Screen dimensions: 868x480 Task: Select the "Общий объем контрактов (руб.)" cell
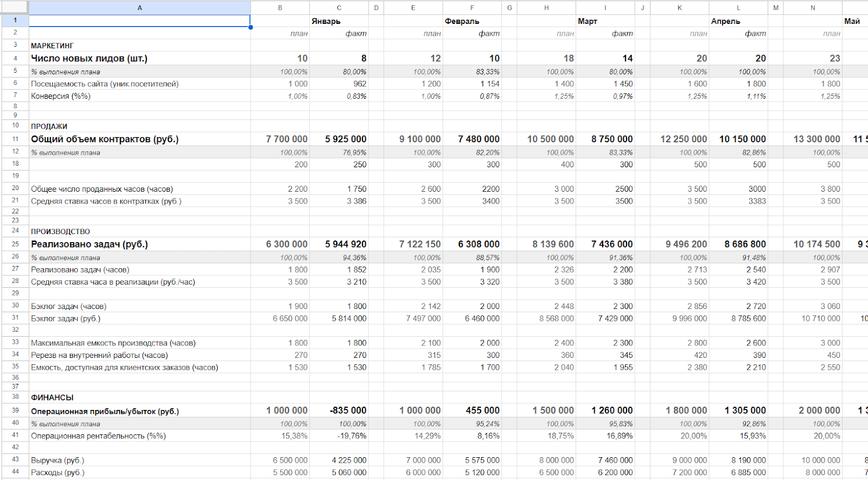click(139, 139)
